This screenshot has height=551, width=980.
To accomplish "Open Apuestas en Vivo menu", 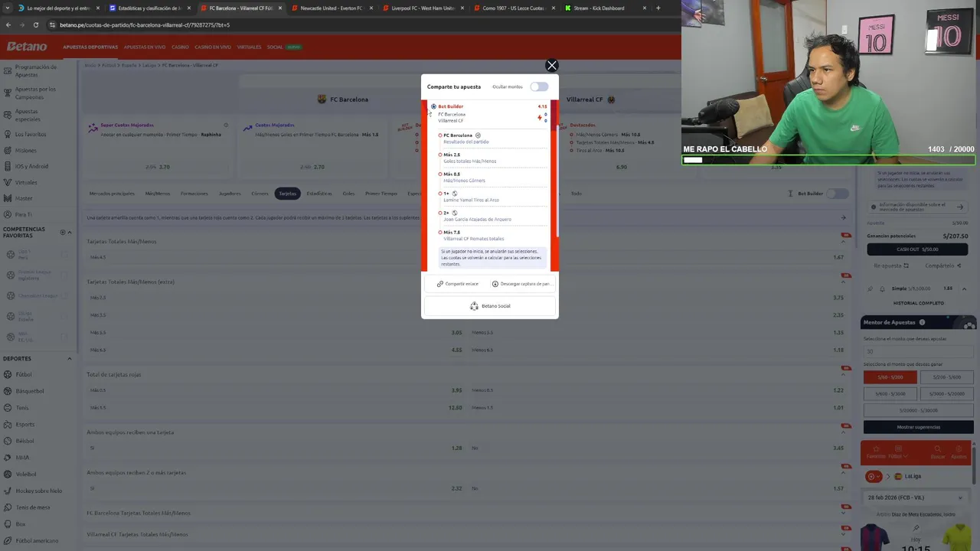I will pyautogui.click(x=145, y=47).
